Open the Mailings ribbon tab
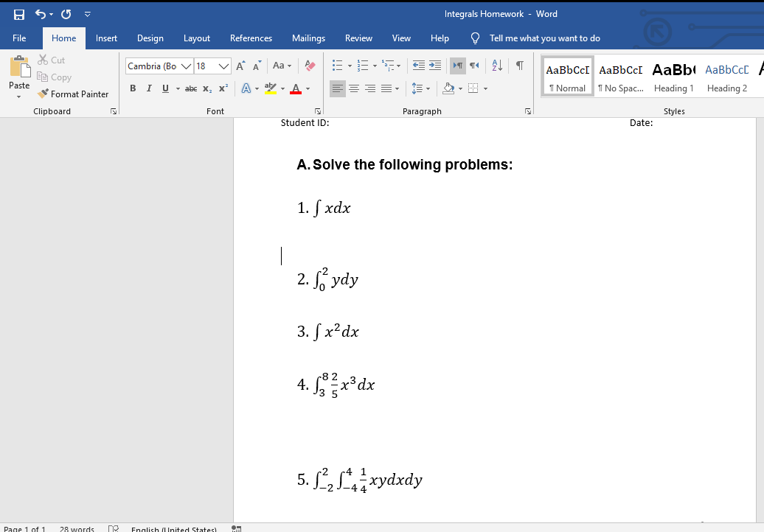764x532 pixels. coord(308,38)
